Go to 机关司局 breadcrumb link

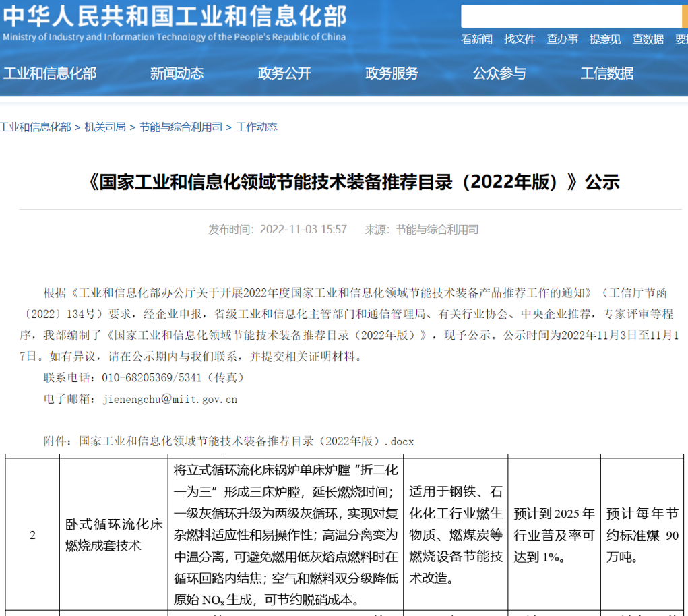[105, 127]
